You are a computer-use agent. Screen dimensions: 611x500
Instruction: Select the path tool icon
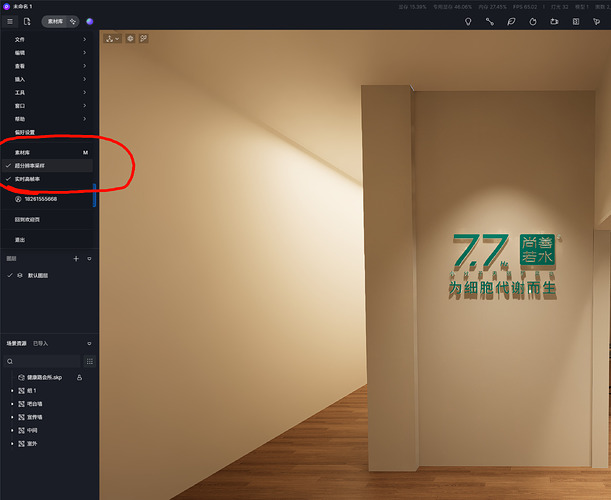point(489,21)
